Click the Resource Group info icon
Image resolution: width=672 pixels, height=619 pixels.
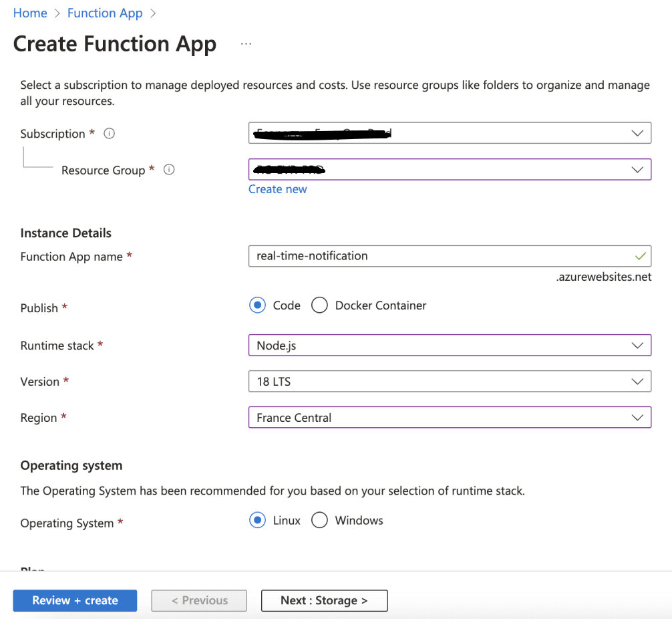(169, 170)
